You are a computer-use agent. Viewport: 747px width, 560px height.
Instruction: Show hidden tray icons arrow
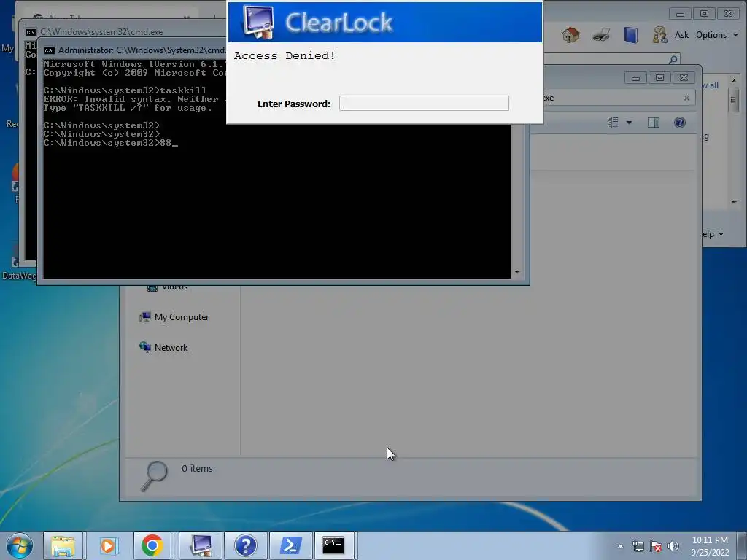620,546
